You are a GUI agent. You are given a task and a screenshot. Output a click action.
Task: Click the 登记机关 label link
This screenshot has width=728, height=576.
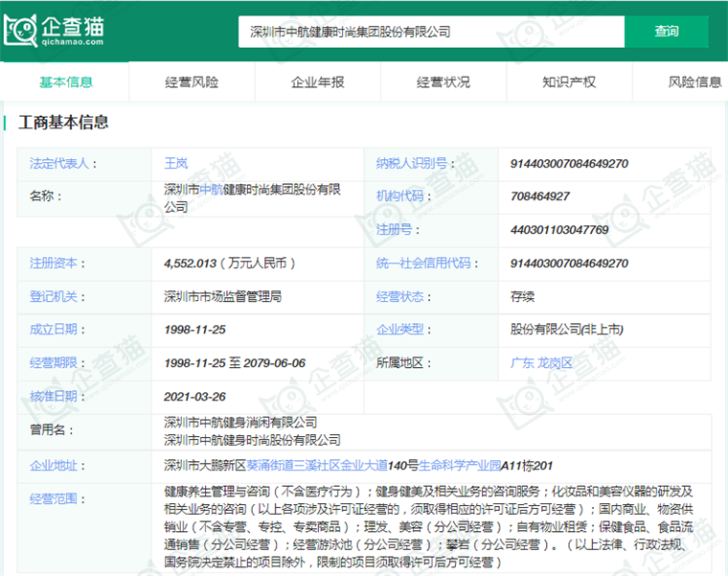[54, 296]
